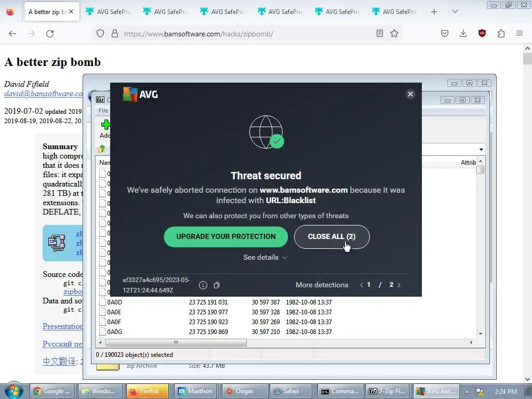
Task: Open the Chinese translation link
Action: pyautogui.click(x=59, y=362)
